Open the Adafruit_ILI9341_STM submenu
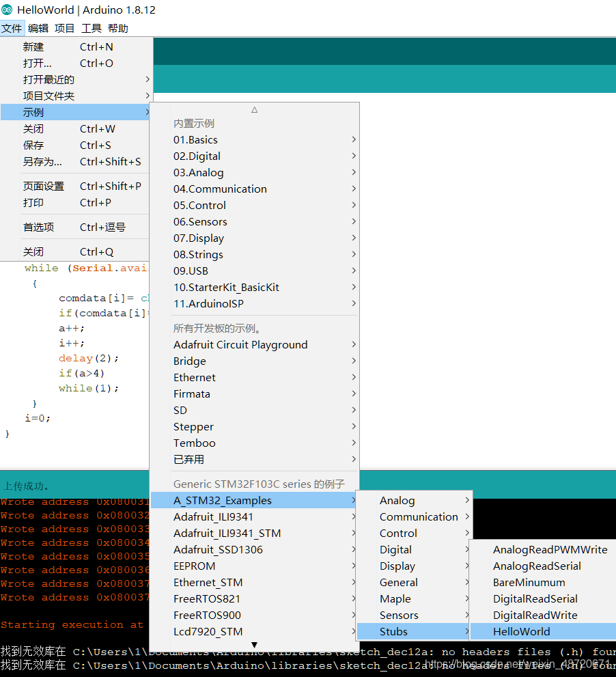 coord(254,534)
